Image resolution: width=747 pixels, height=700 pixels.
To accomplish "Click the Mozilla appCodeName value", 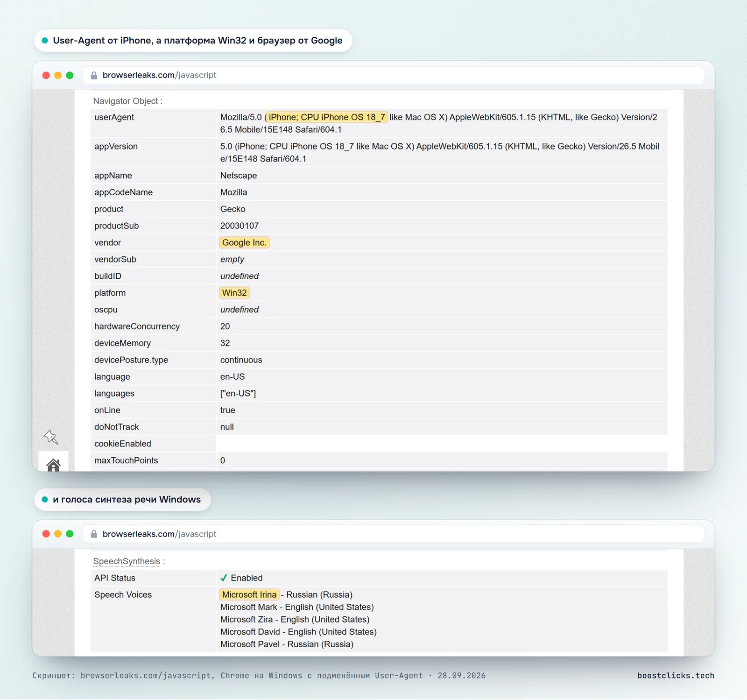I will pos(233,192).
